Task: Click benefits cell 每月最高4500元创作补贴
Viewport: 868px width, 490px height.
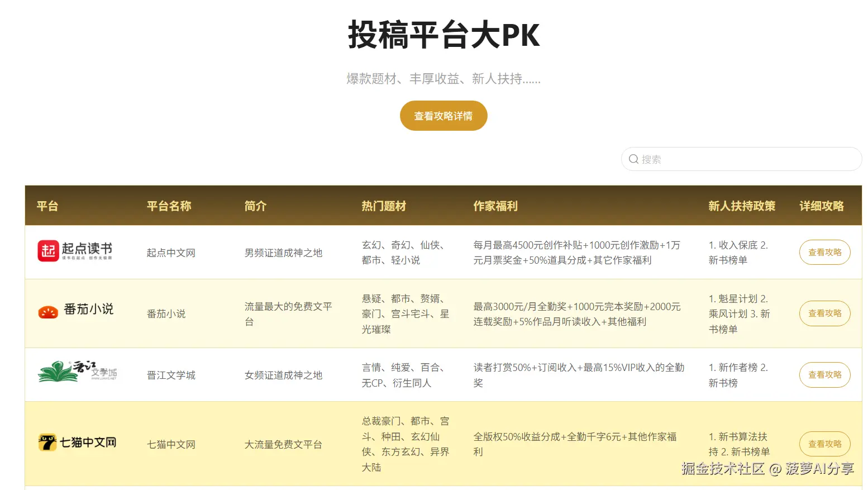Action: tap(576, 253)
